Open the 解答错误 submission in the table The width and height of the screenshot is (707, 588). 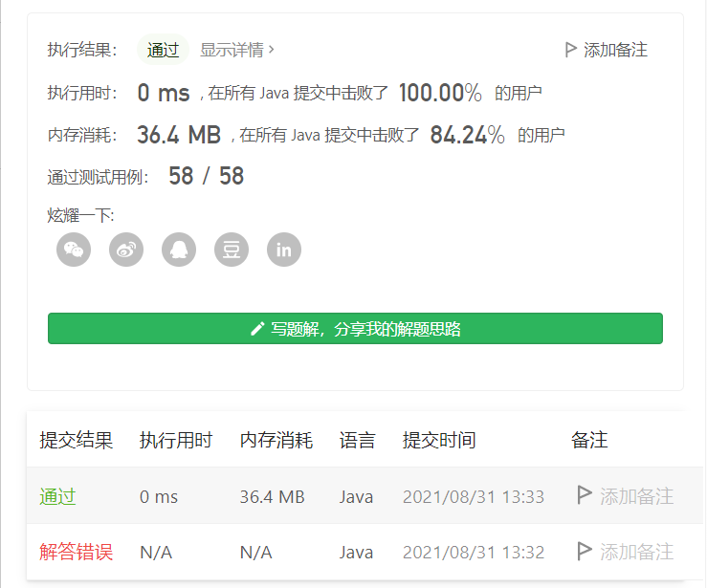coord(77,552)
